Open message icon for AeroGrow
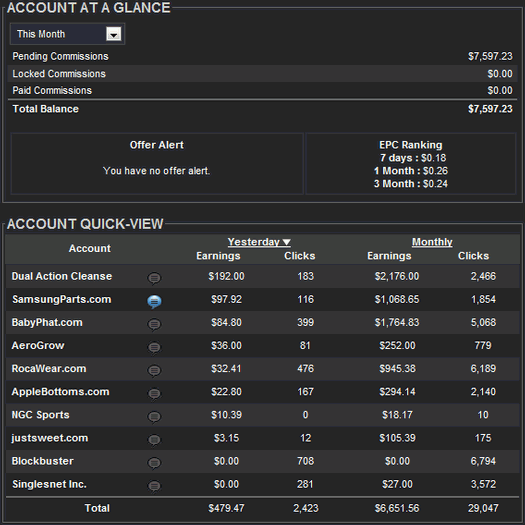This screenshot has width=525, height=525. point(154,347)
